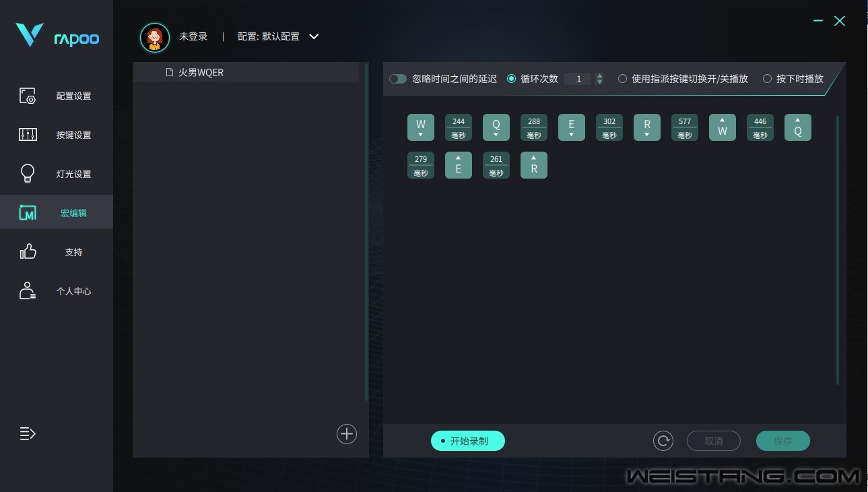Click the file icon beside 火男WQER
Screen dimensions: 868x492
point(170,72)
